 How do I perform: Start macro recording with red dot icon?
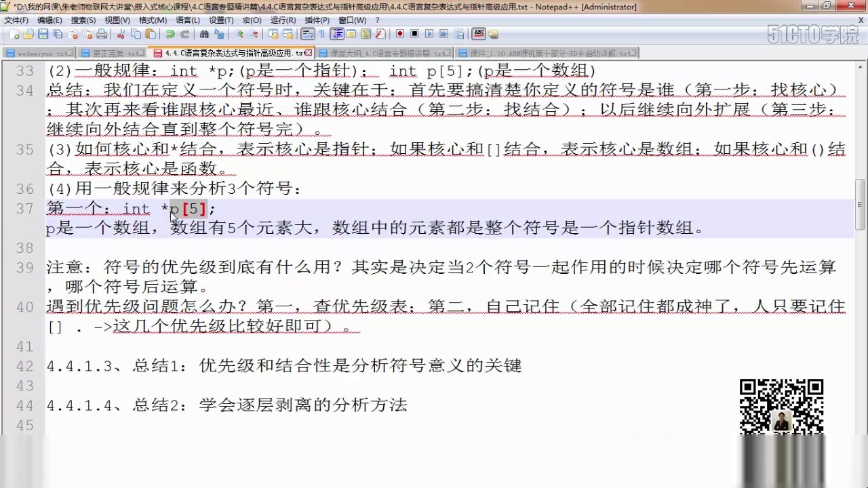tap(400, 34)
